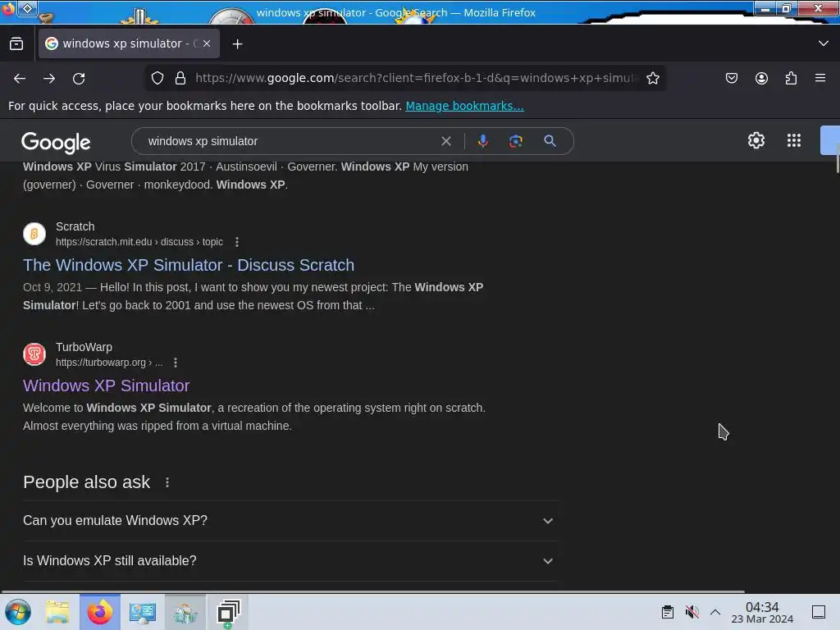Click the scratch.mit.edu result URL
Screen dimensions: 840x630
[x=139, y=242]
